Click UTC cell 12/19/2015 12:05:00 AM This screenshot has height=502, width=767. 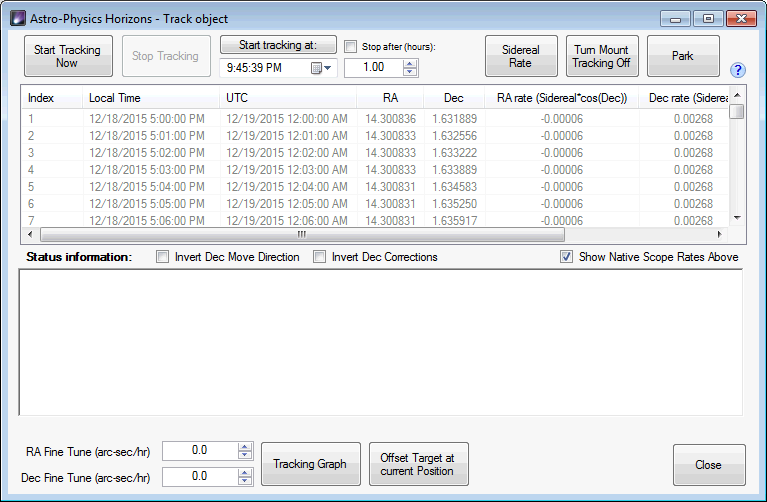(x=287, y=204)
